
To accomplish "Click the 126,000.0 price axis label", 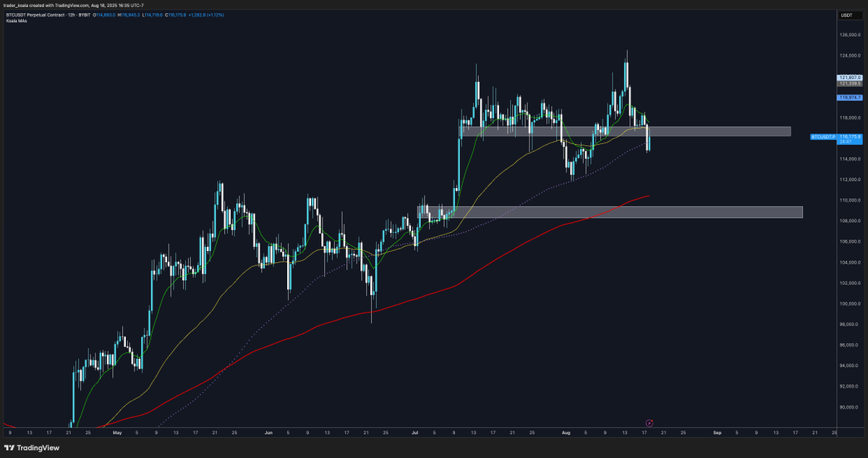I will point(850,35).
